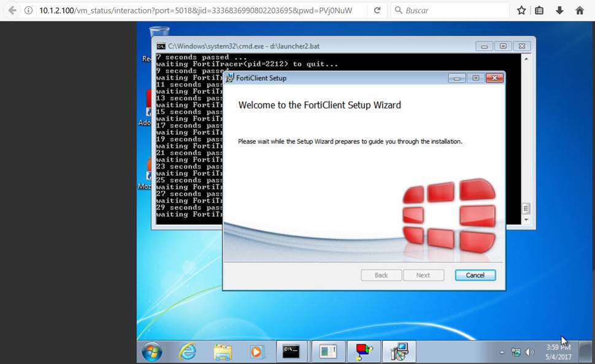This screenshot has width=595, height=364.
Task: Click Next in the FortiClient wizard
Action: tap(424, 275)
